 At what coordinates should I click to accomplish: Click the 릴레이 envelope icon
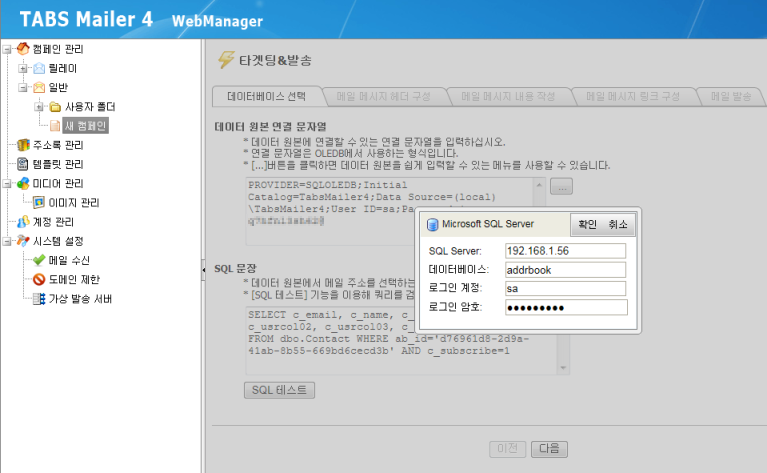(39, 68)
